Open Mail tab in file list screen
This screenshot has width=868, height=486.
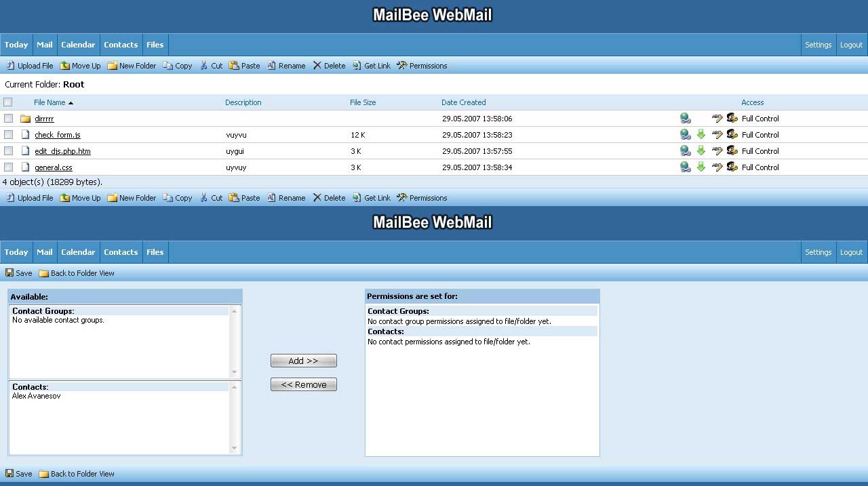click(x=45, y=45)
